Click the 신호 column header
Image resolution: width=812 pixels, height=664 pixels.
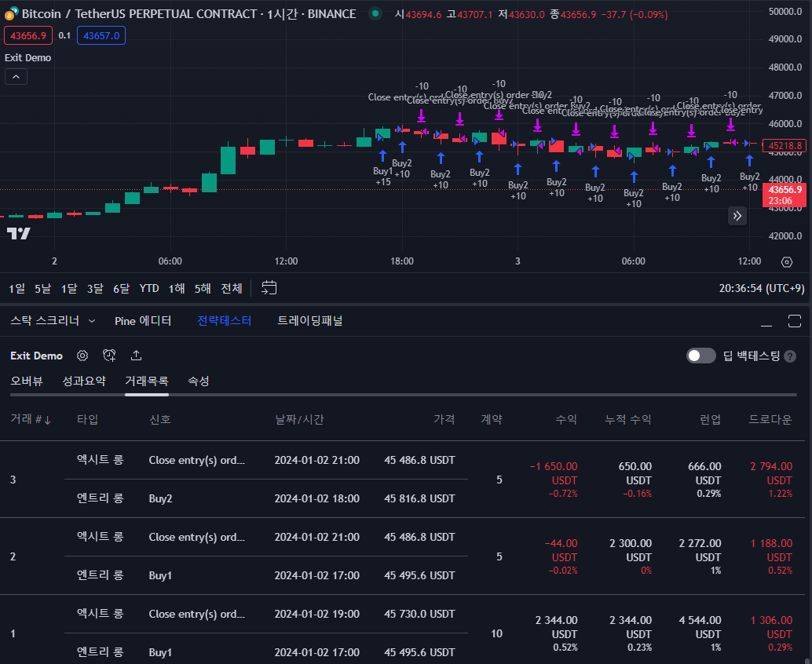160,419
